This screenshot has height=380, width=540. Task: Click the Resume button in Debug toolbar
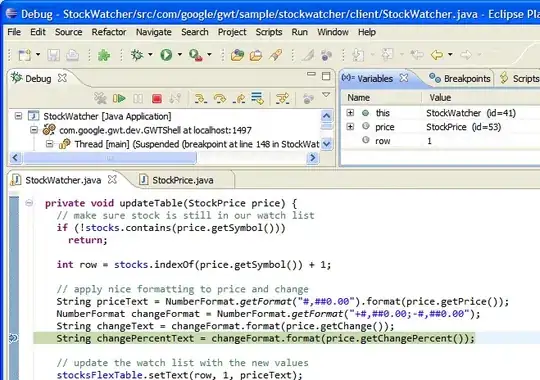click(119, 99)
